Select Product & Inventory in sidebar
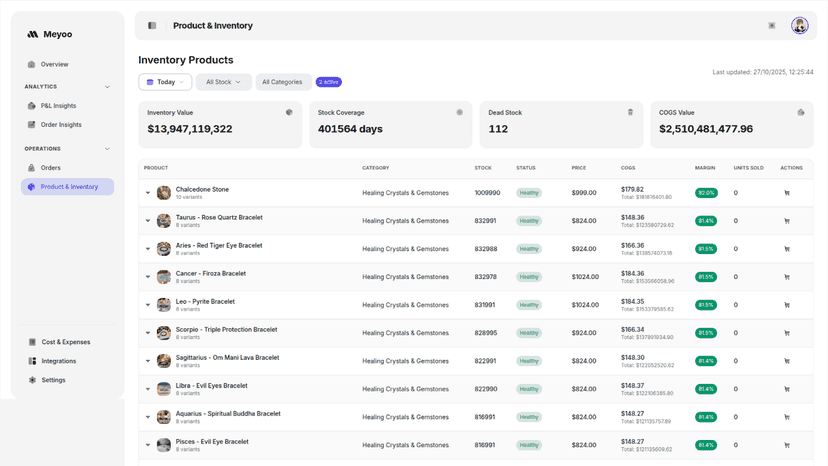The width and height of the screenshot is (828, 466). pos(68,187)
